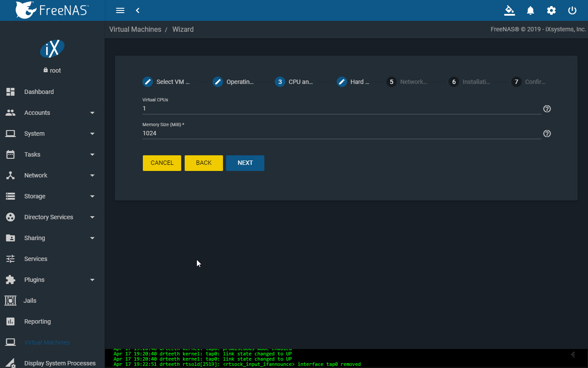Image resolution: width=588 pixels, height=368 pixels.
Task: Jump to the Select VM wizard step
Action: 166,82
